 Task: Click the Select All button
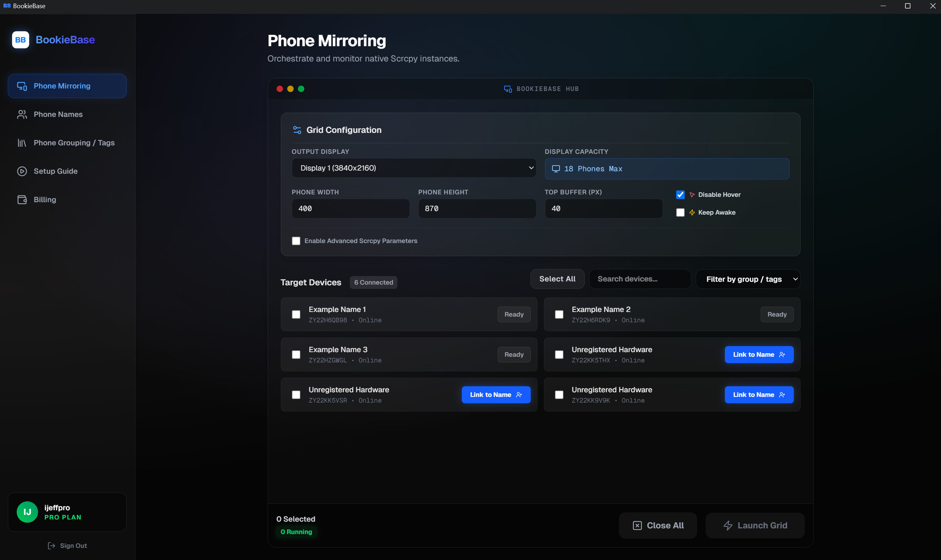(557, 279)
